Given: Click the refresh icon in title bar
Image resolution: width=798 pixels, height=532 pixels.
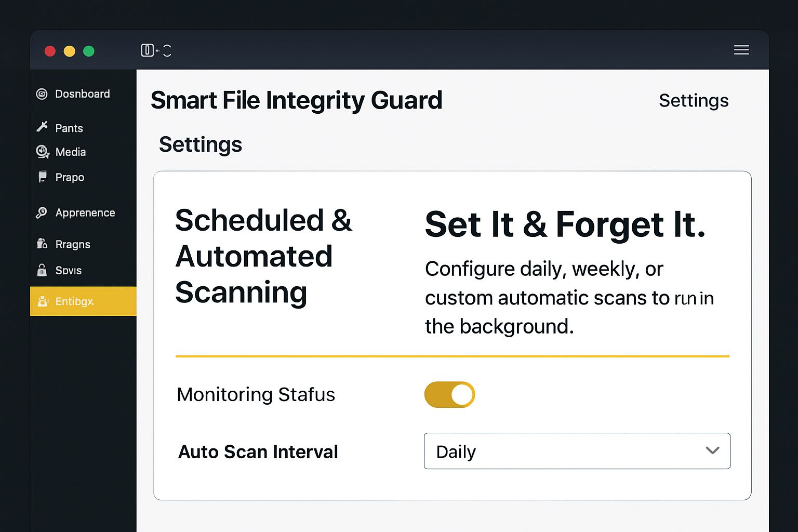Looking at the screenshot, I should pos(167,50).
